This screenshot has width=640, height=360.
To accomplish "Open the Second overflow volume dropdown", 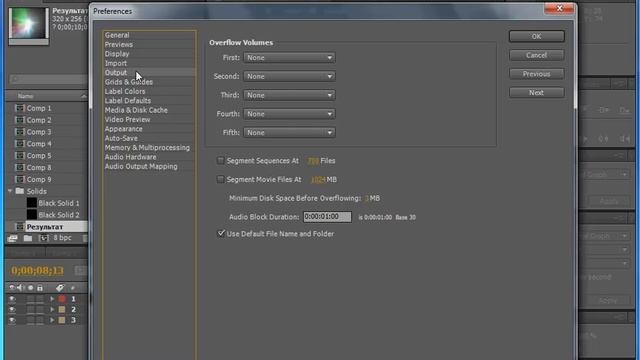I will [x=289, y=76].
